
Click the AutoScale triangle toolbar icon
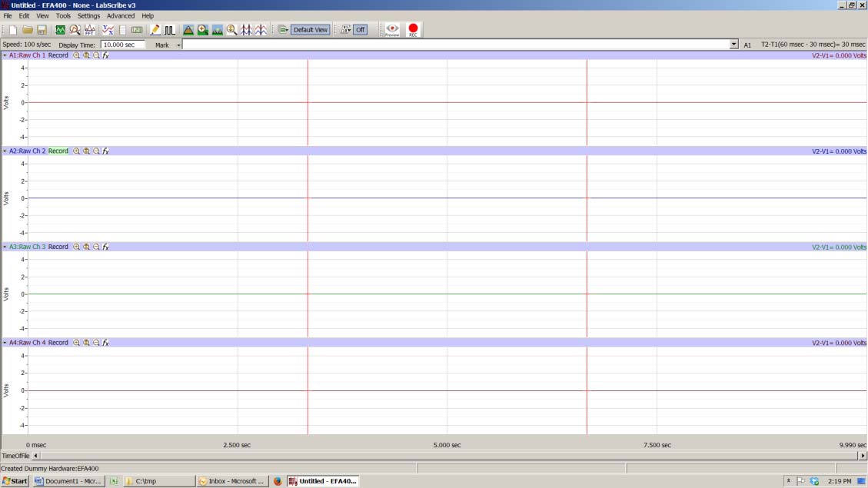188,29
